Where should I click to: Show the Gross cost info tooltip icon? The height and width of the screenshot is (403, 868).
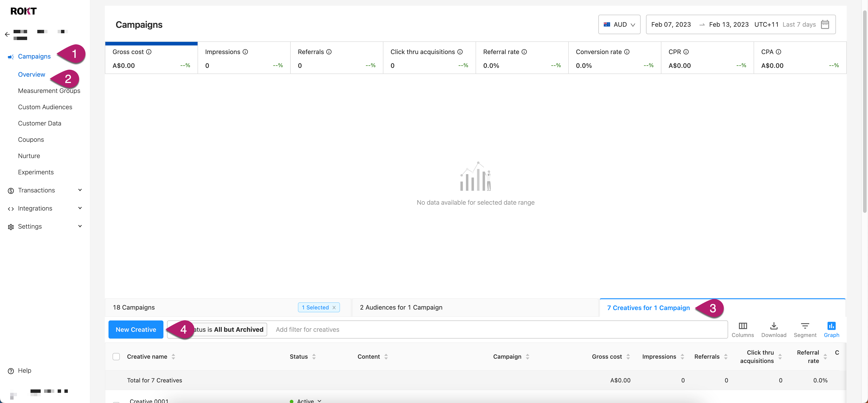149,52
